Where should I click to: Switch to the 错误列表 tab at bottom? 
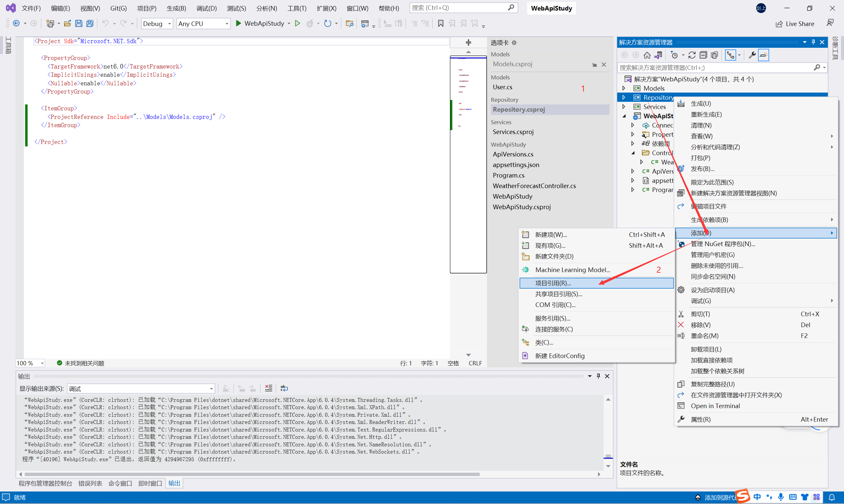click(90, 483)
